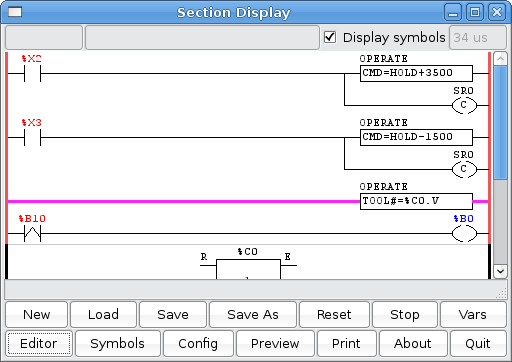Click the scrollbar up arrow

coord(500,59)
